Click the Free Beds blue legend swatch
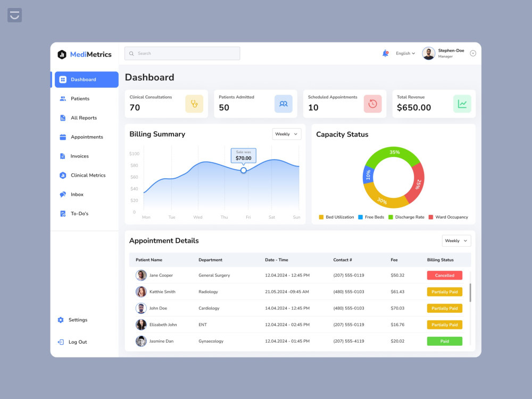Screen dimensions: 532x399 360,217
